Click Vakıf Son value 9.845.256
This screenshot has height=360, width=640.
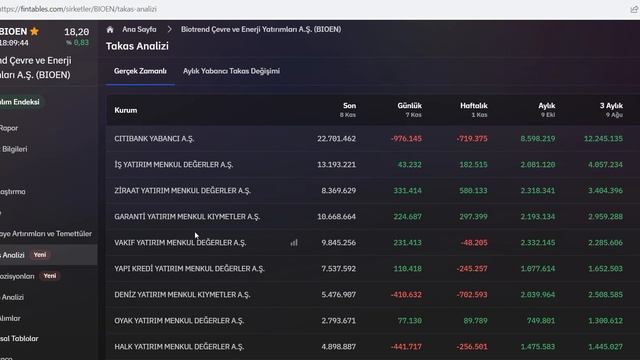click(x=338, y=243)
